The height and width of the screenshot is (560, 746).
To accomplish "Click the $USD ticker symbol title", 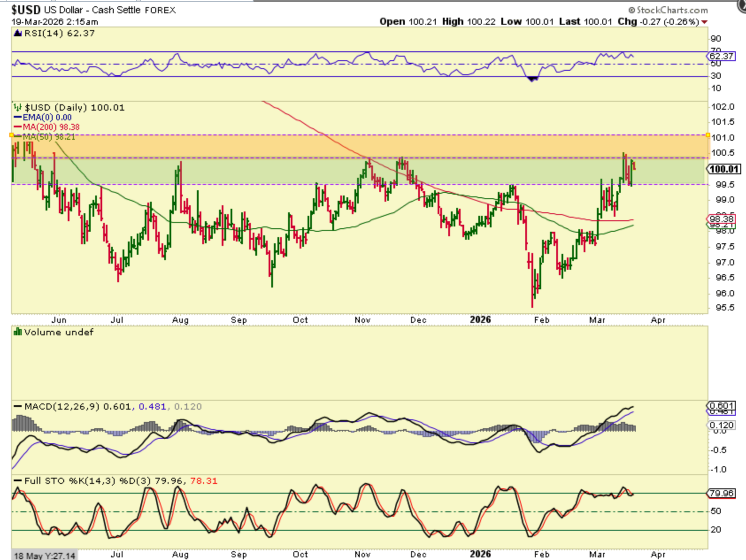I will (x=26, y=10).
